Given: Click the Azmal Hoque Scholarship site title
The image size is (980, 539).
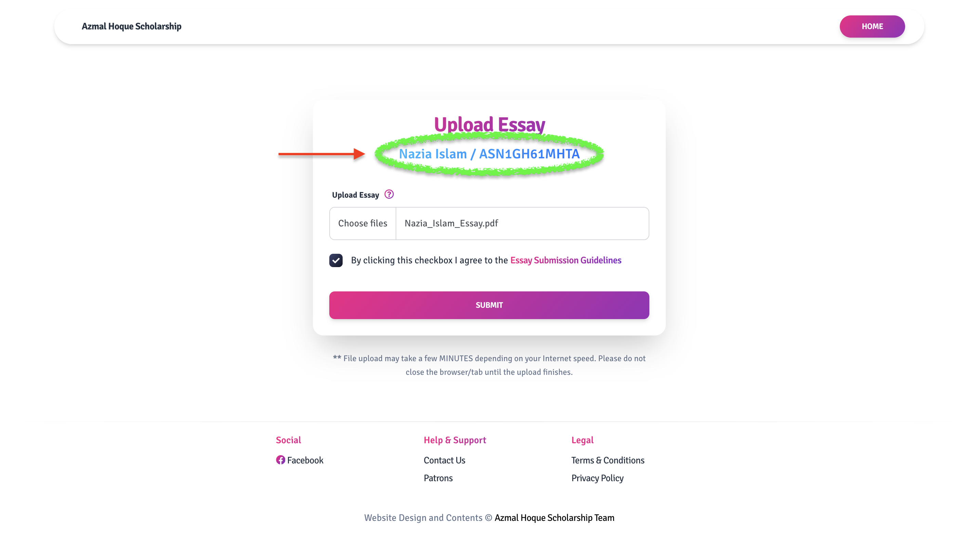Looking at the screenshot, I should pos(131,26).
